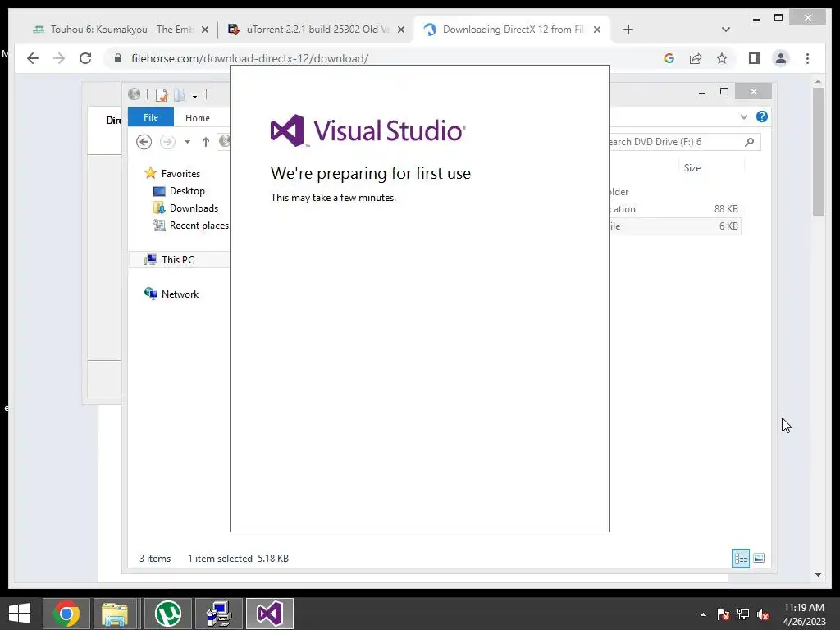Switch Explorer to Details view
The width and height of the screenshot is (840, 630).
(x=741, y=558)
